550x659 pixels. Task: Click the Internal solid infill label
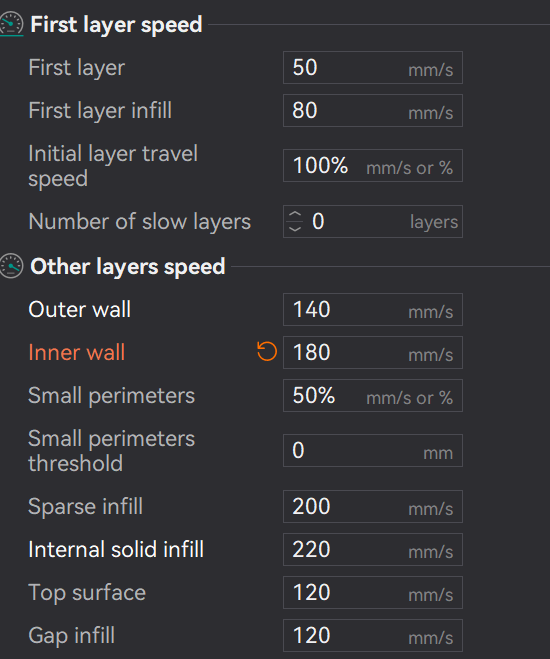[x=116, y=549]
